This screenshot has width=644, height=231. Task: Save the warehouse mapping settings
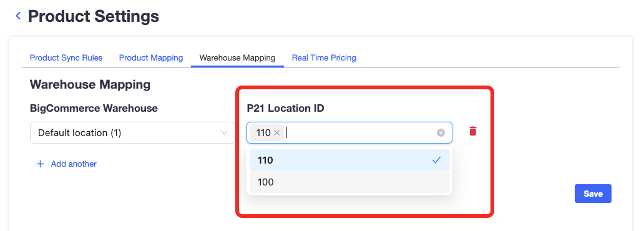click(593, 194)
